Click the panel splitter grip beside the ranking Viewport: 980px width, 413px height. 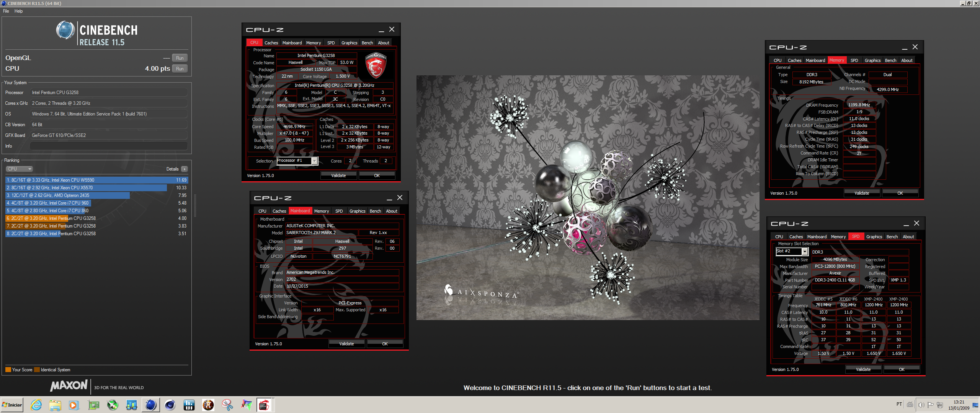(x=195, y=206)
